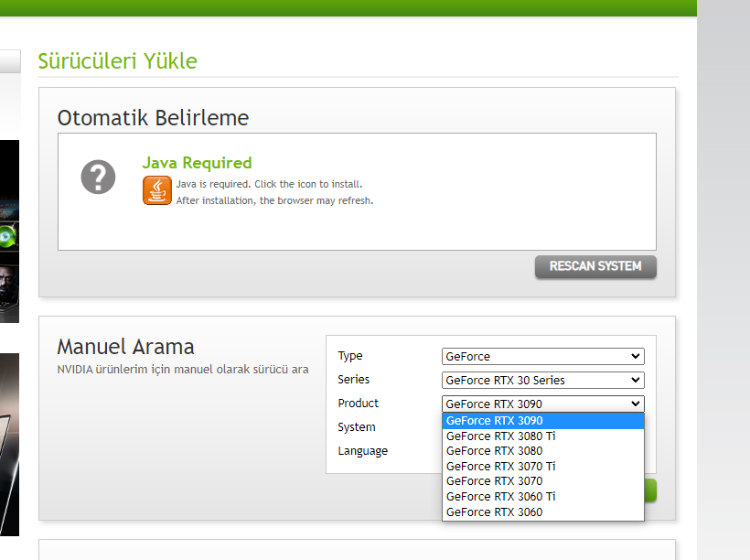Viewport: 750px width, 560px height.
Task: Open the Type dropdown showing GeForce
Action: pyautogui.click(x=543, y=357)
